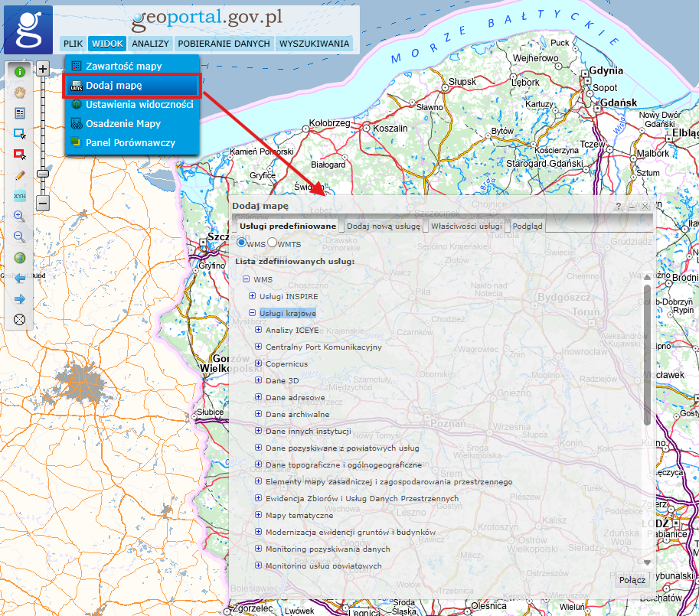Viewport: 699px width, 616px height.
Task: Expand the Dane archiwalne node
Action: pyautogui.click(x=259, y=414)
